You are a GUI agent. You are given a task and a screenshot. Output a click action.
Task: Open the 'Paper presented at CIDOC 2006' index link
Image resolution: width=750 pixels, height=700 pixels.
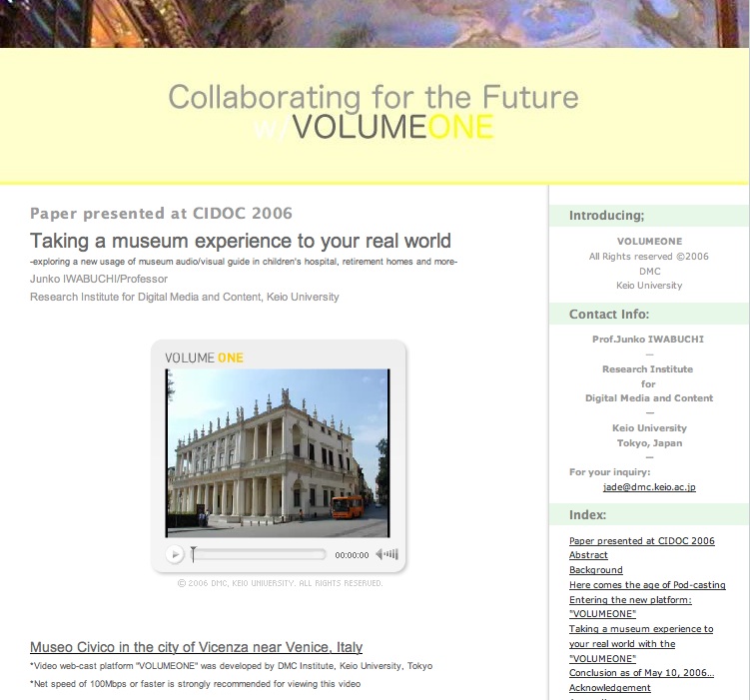pyautogui.click(x=642, y=541)
